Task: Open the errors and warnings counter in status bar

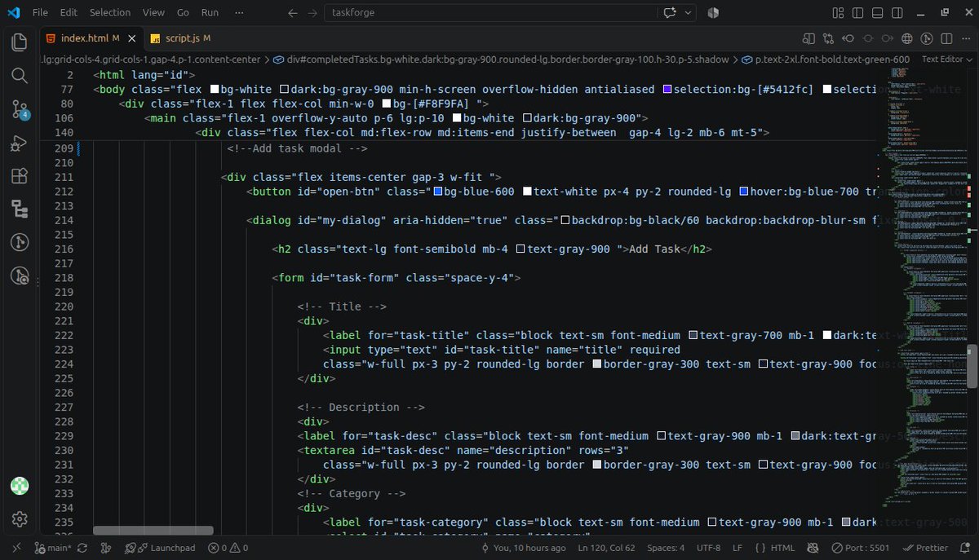Action: coord(228,548)
